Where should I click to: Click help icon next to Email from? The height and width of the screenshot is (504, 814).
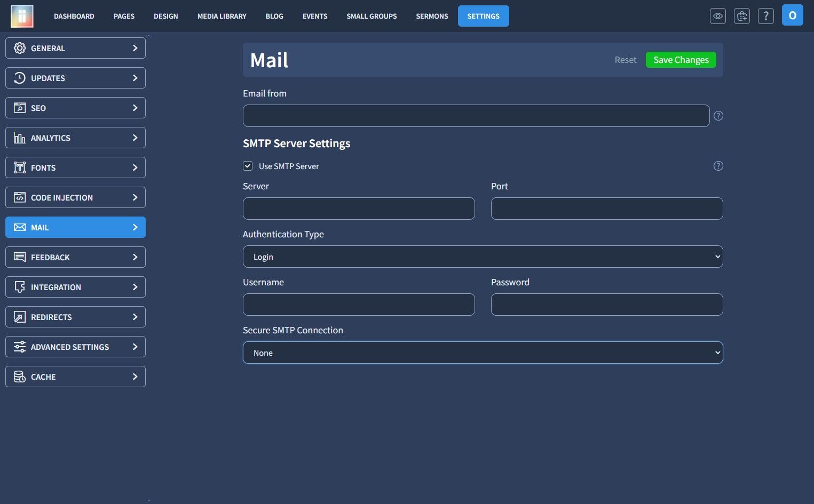point(718,116)
